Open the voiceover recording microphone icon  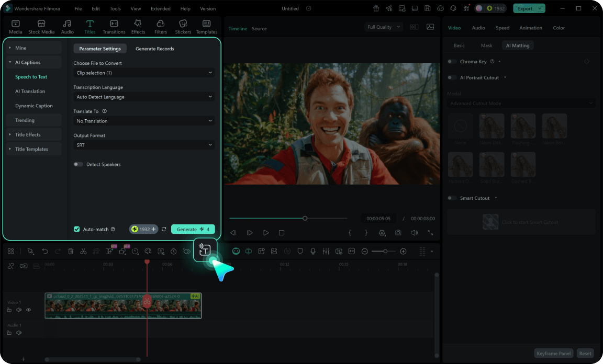313,251
